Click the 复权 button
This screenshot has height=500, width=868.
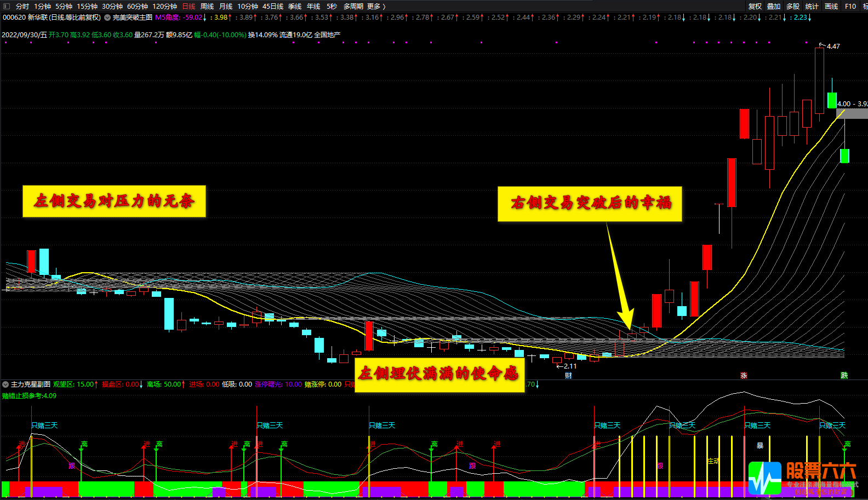pyautogui.click(x=755, y=6)
